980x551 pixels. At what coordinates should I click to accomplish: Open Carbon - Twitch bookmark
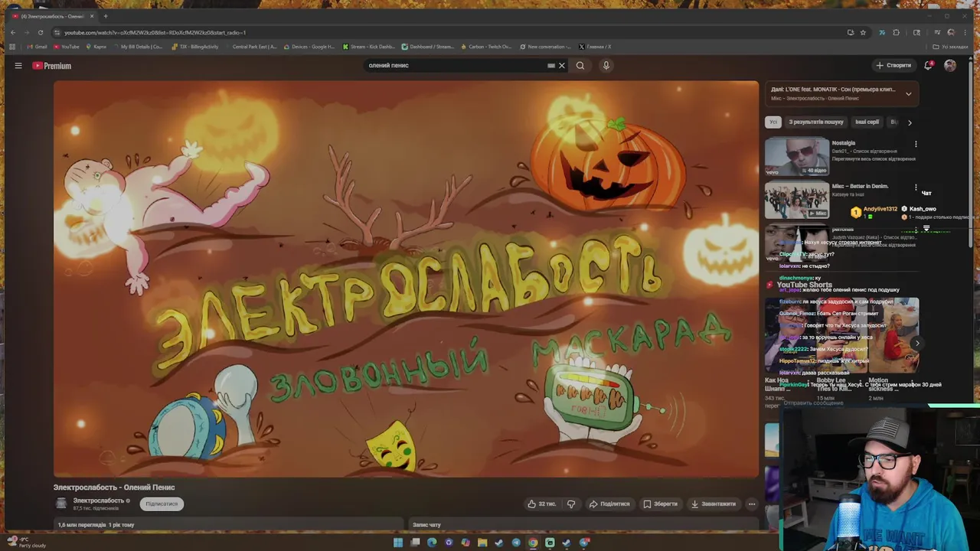(x=487, y=47)
